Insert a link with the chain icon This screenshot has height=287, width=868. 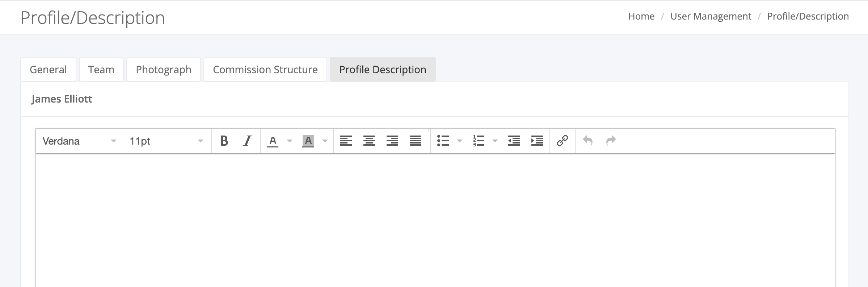tap(562, 141)
